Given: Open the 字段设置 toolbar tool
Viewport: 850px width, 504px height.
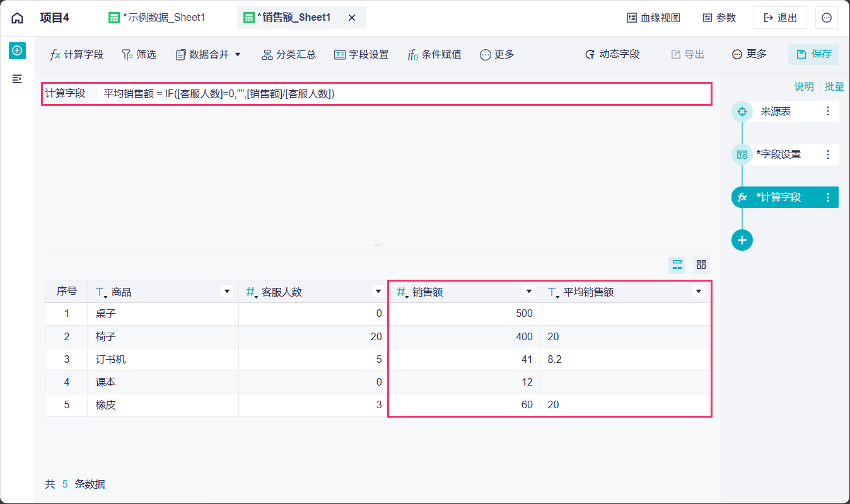Looking at the screenshot, I should 361,54.
